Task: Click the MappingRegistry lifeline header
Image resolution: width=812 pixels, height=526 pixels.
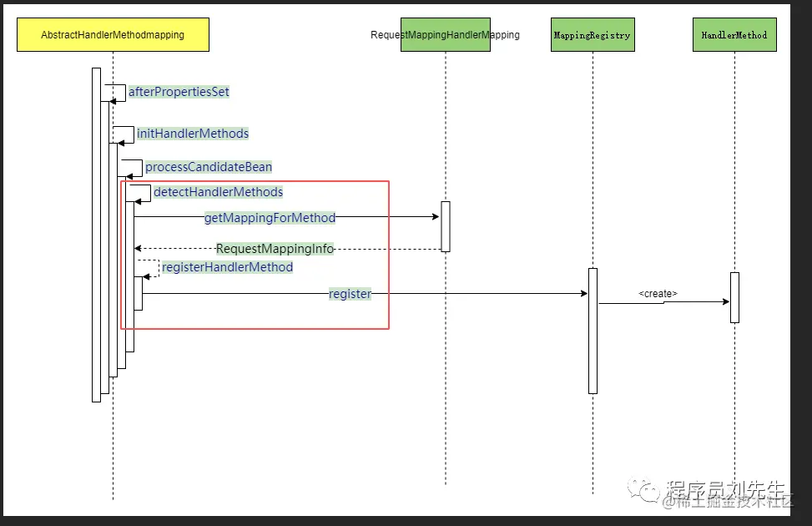Action: 593,35
